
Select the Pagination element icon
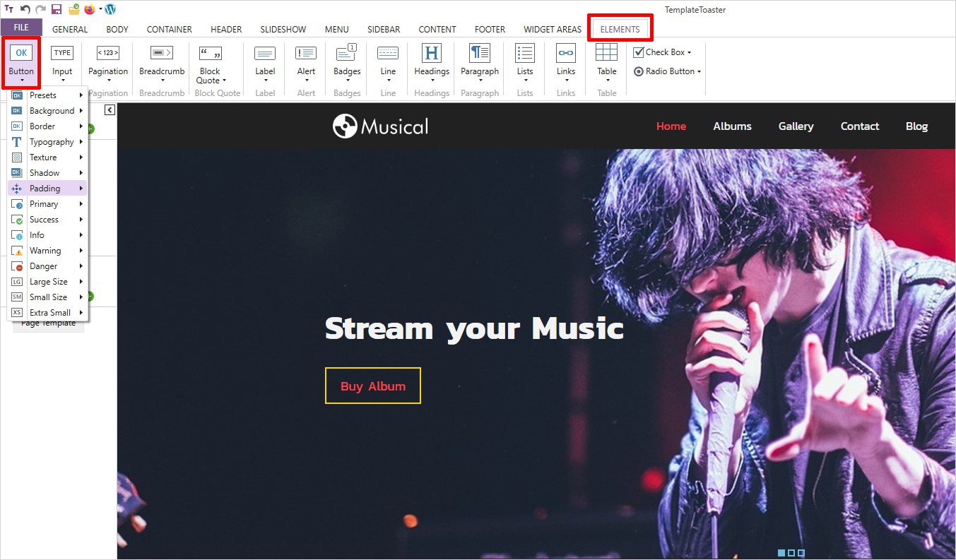[107, 54]
